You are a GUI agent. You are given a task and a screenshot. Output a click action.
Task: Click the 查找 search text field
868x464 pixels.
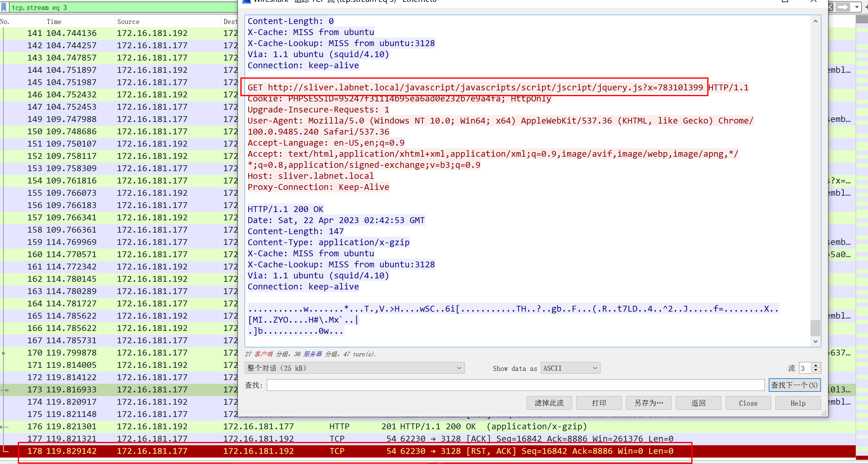[515, 385]
